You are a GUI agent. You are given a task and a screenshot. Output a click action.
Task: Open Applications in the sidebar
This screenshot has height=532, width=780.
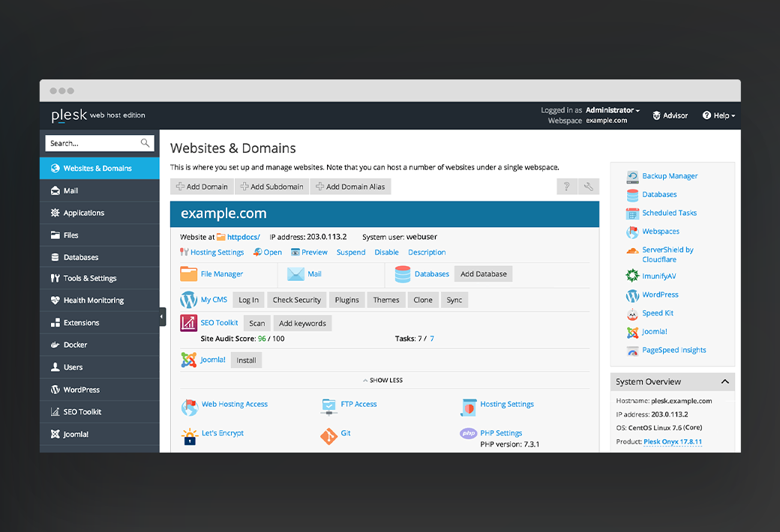(100, 213)
